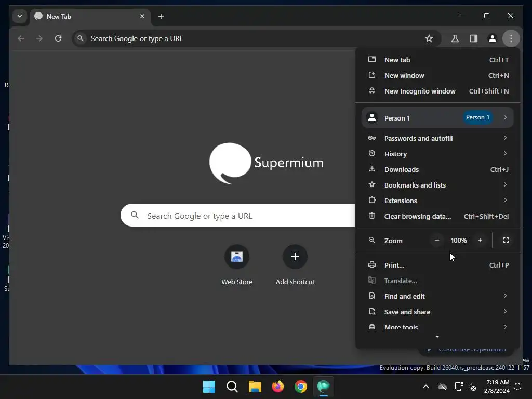Open File Explorer from taskbar
The width and height of the screenshot is (532, 399).
(255, 387)
